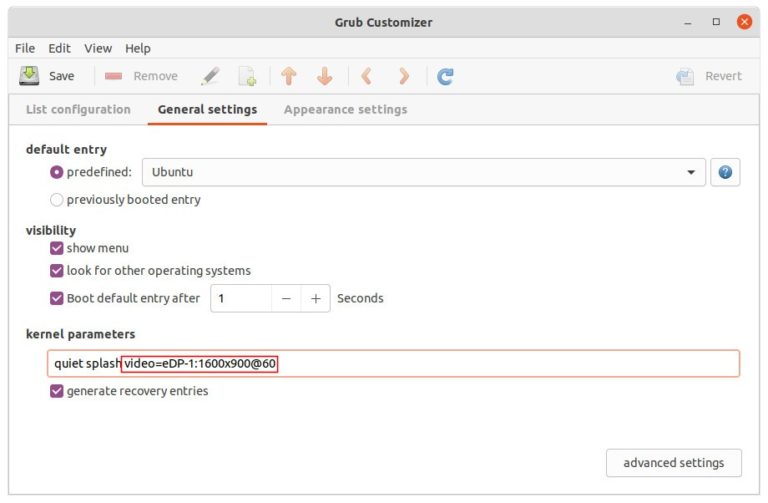This screenshot has width=768, height=503.
Task: Decrease boot timeout with minus button
Action: [x=287, y=298]
